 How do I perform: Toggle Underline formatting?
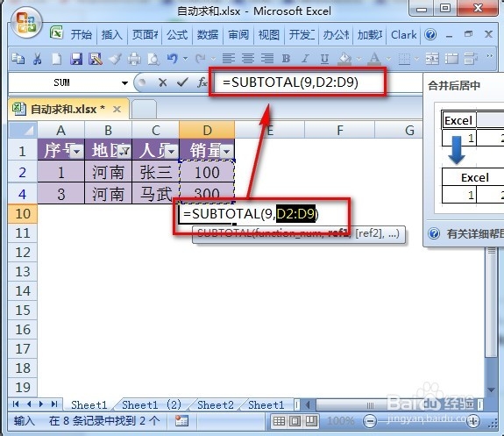tap(324, 59)
